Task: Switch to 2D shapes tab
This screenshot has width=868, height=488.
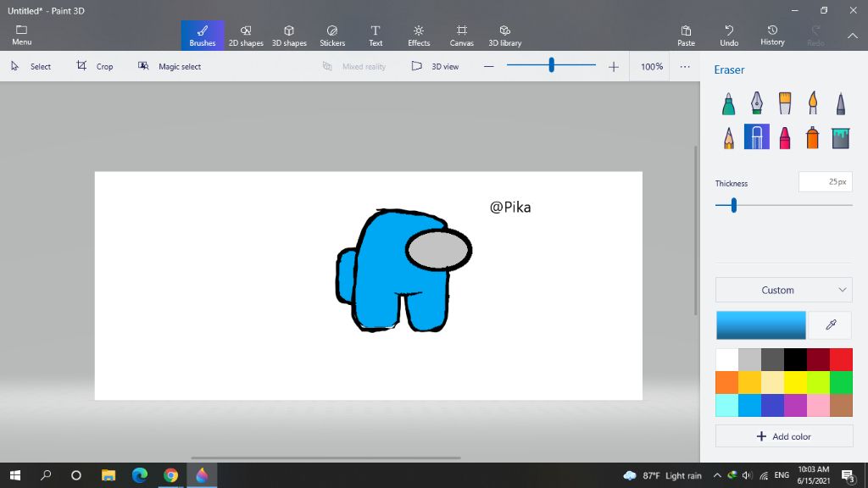Action: pyautogui.click(x=246, y=36)
